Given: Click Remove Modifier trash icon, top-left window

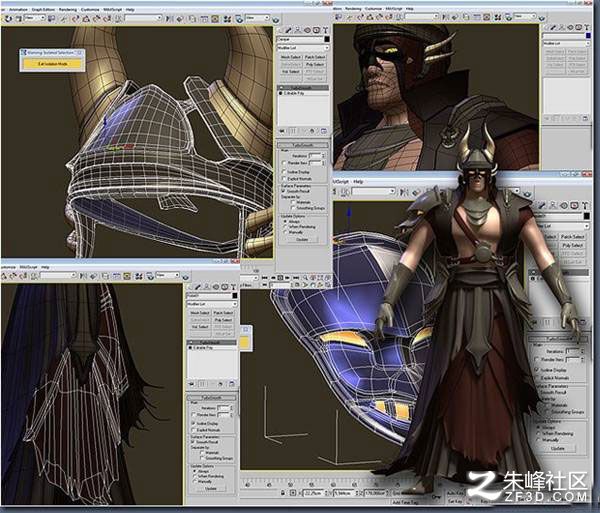Looking at the screenshot, I should [x=313, y=131].
